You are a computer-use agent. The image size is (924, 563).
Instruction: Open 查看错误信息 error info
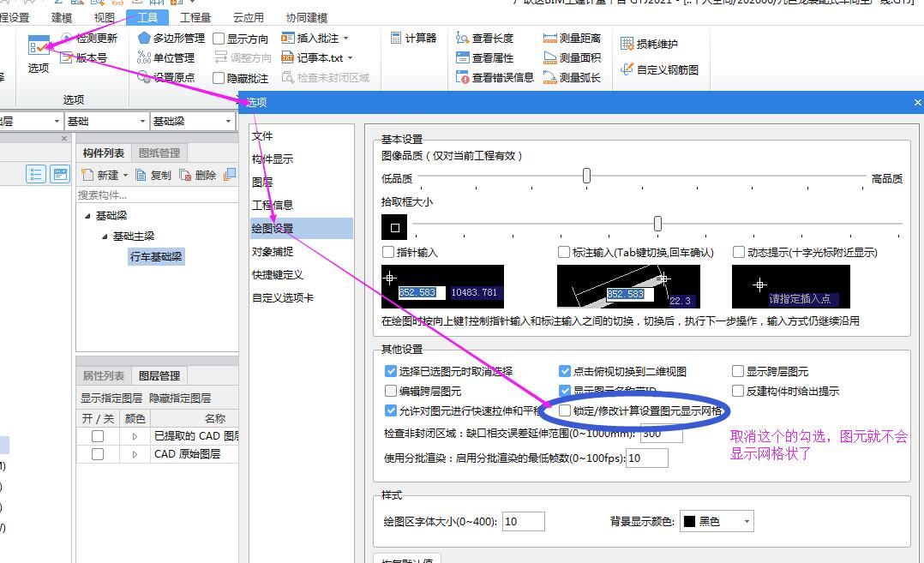click(495, 77)
